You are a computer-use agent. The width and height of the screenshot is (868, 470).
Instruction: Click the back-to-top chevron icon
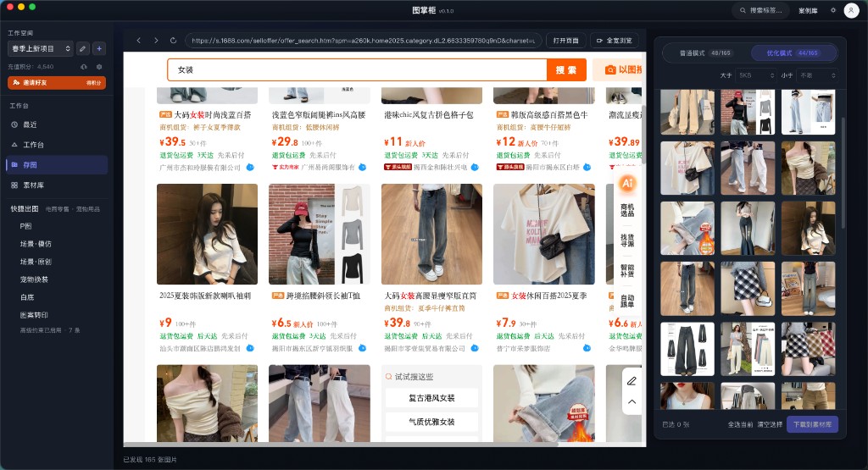click(x=632, y=402)
